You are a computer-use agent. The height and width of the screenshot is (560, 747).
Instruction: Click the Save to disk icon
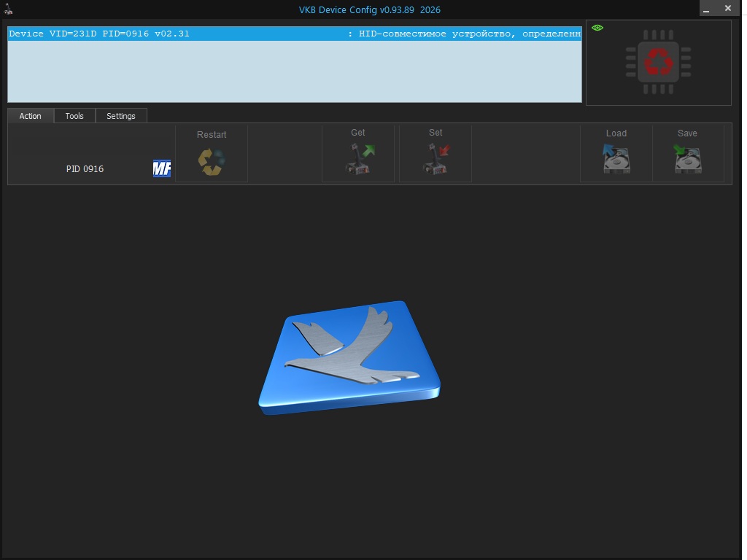pyautogui.click(x=687, y=160)
